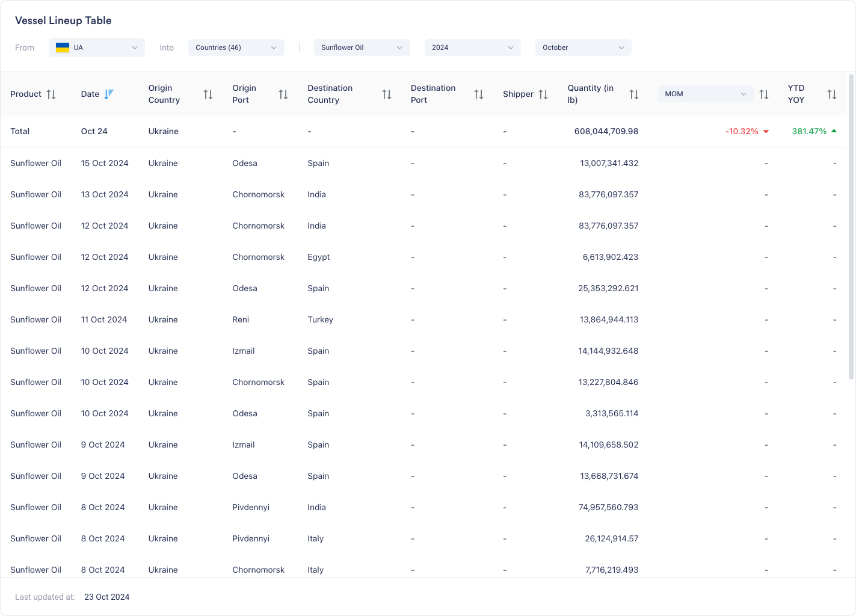Click Turkey destination cell

click(x=321, y=319)
